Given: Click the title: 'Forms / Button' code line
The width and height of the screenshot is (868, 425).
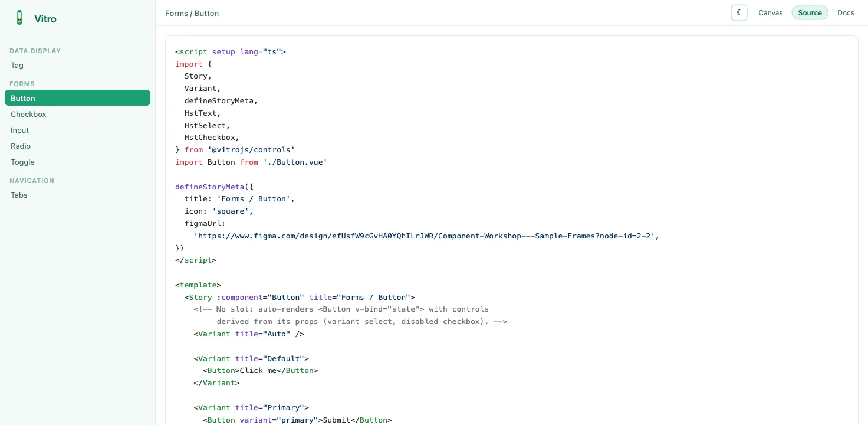Looking at the screenshot, I should tap(239, 199).
